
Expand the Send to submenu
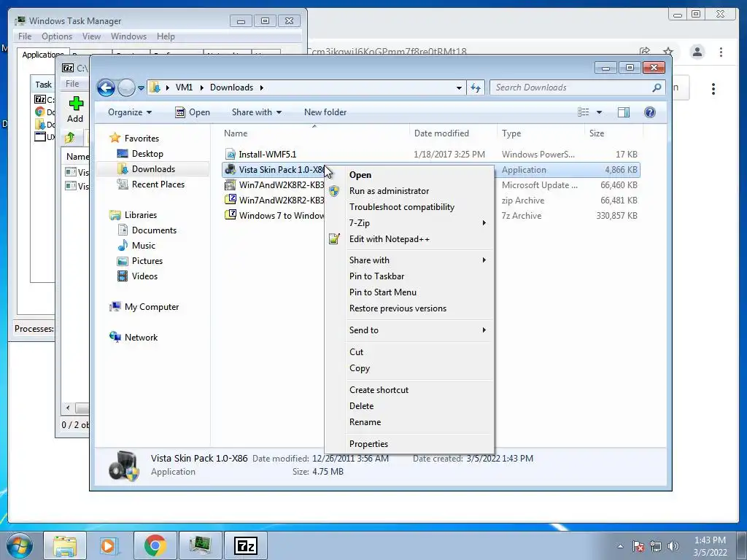[x=409, y=330]
